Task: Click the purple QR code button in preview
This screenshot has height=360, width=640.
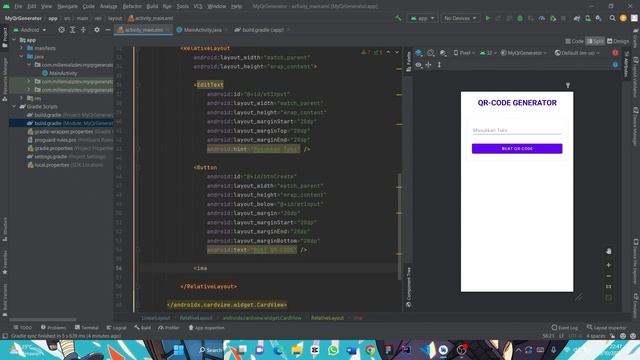Action: coord(517,149)
